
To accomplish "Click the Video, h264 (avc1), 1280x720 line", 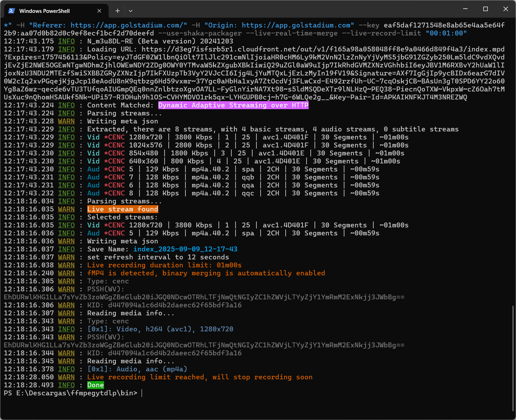I will pyautogui.click(x=160, y=329).
